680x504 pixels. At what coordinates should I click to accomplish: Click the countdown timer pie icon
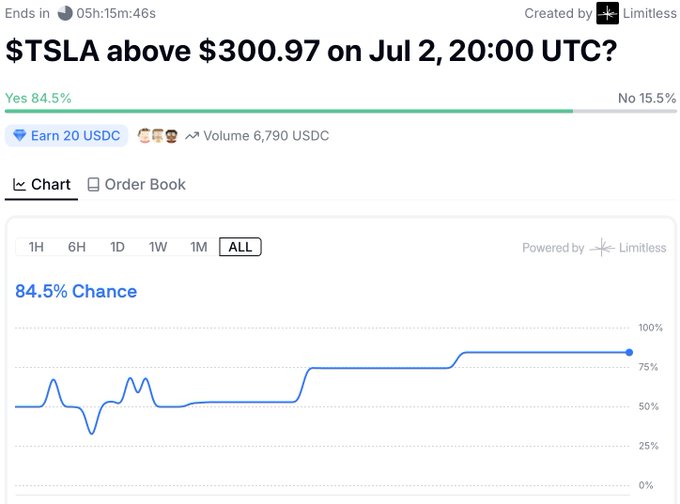(65, 13)
